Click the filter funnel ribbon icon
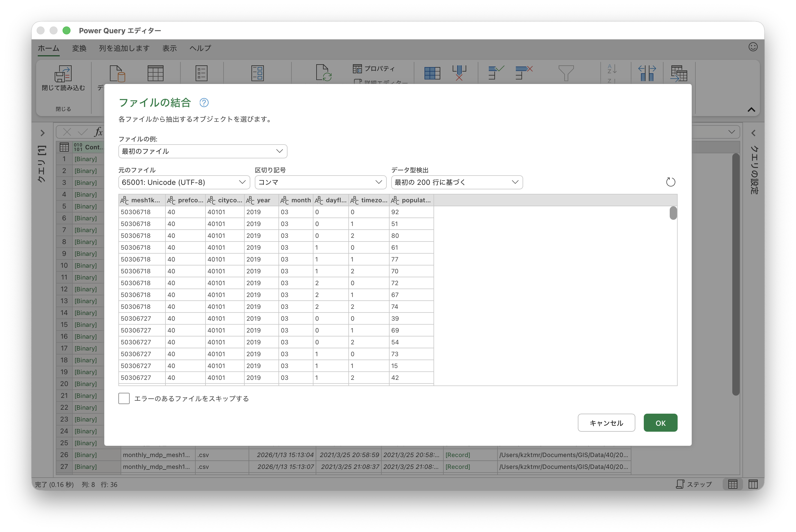The image size is (796, 532). tap(566, 73)
